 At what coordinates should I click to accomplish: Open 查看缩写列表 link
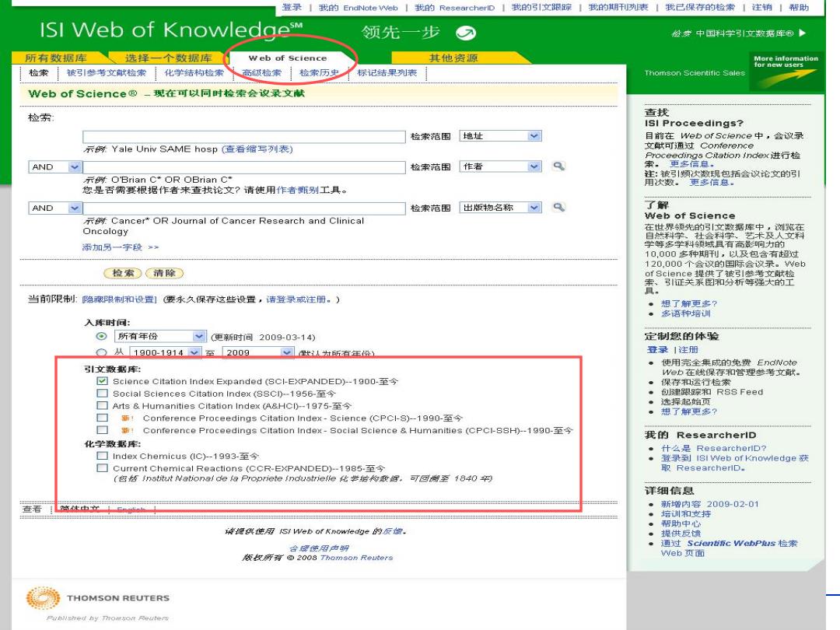tap(257, 149)
